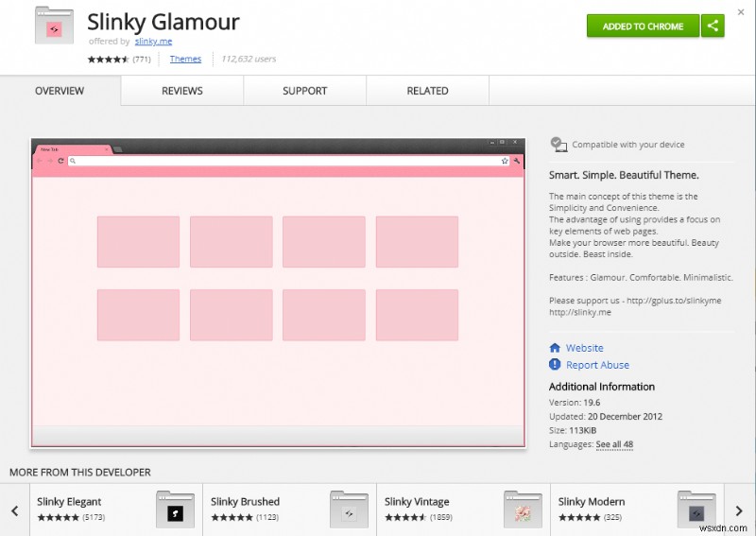756x536 pixels.
Task: Click the Slinky Elegant star rating
Action: 58,517
